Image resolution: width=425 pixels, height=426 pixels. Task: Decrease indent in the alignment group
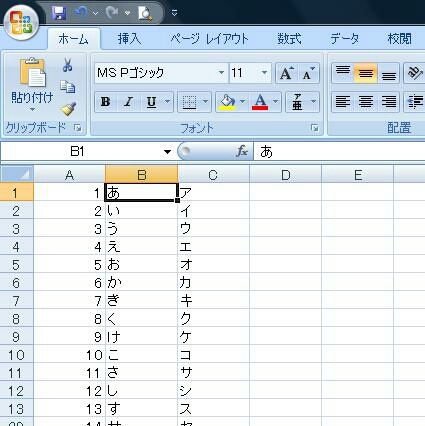click(x=415, y=102)
